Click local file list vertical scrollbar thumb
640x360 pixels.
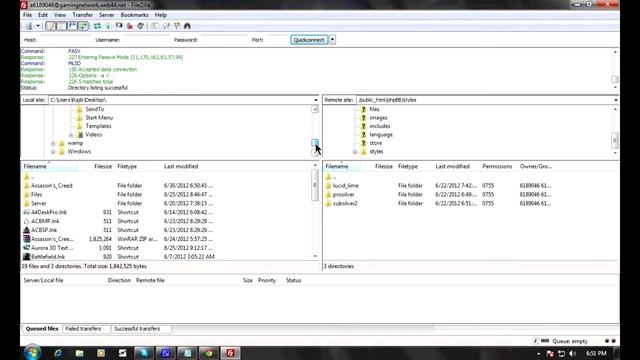coord(315,186)
